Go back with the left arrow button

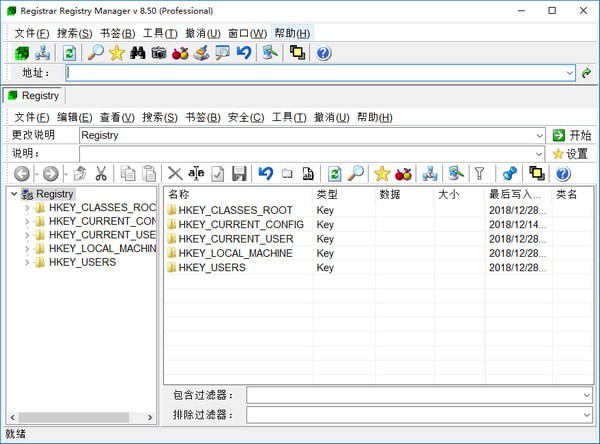(x=22, y=174)
